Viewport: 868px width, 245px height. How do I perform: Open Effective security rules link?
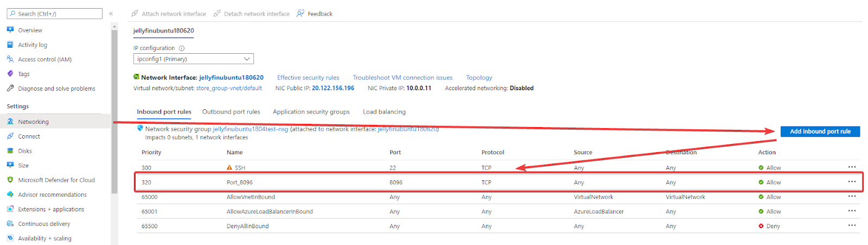pyautogui.click(x=308, y=78)
